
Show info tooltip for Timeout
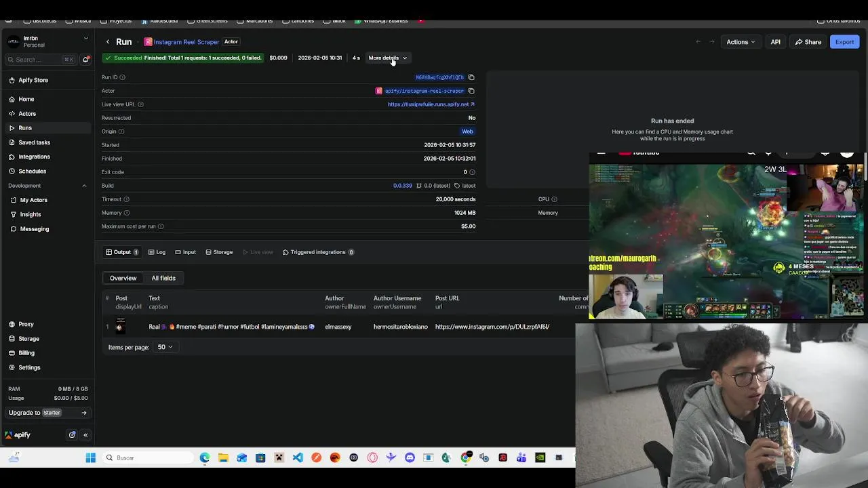[x=126, y=199]
